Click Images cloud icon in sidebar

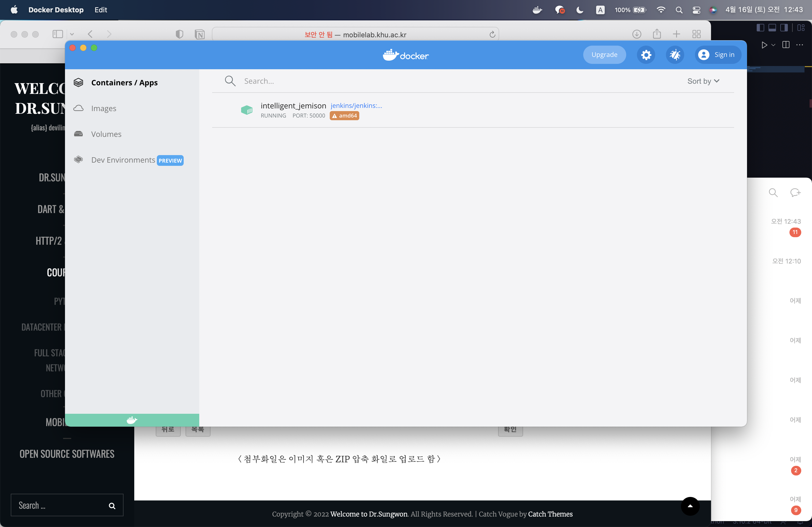(x=78, y=108)
